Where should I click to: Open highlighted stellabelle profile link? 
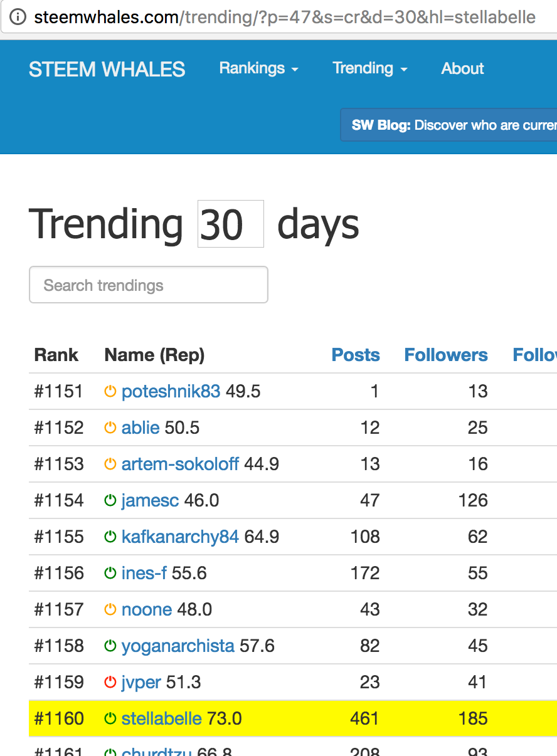[x=162, y=719]
